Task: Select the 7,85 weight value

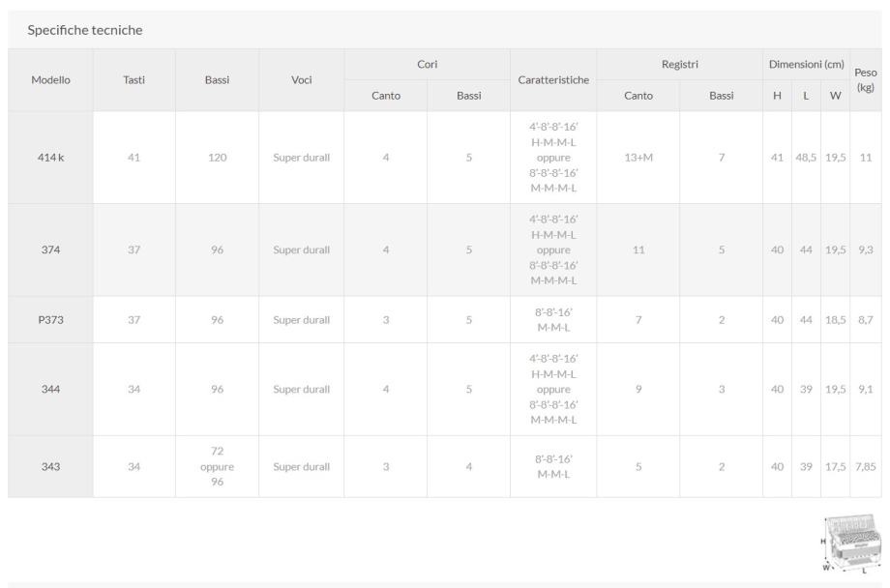Action: 866,467
